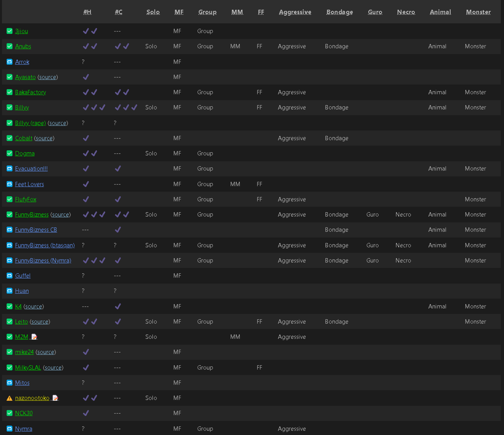Viewport: 504px width, 435px height.
Task: Open the source link next to K4
Action: [34, 307]
